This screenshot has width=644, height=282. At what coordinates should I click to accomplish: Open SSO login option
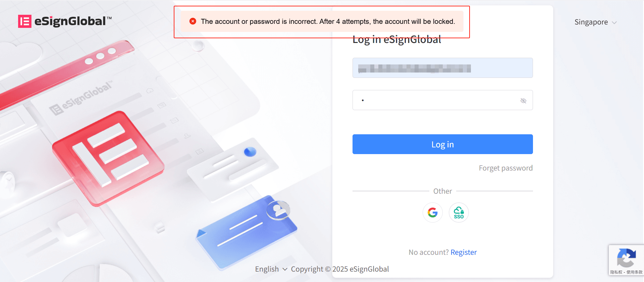[459, 213]
